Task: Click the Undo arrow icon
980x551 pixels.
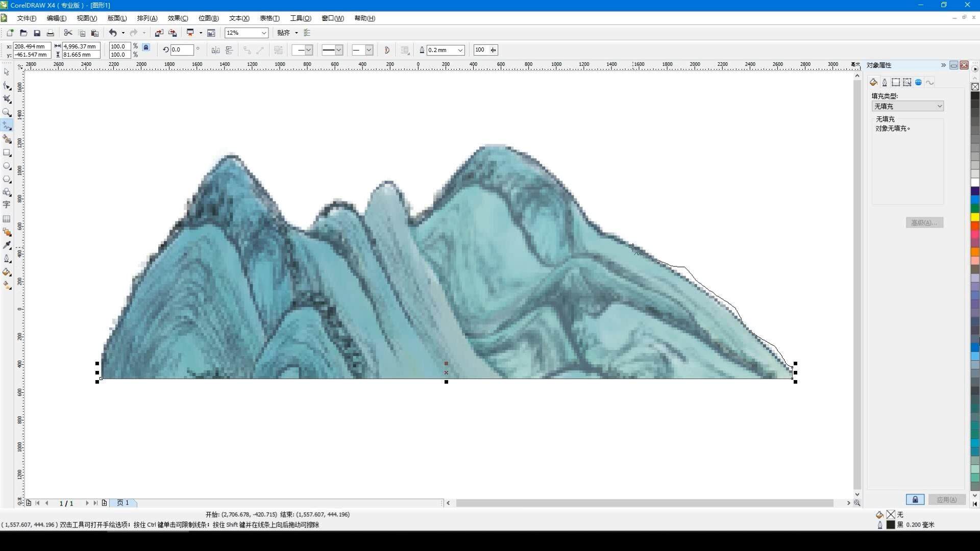Action: (112, 33)
